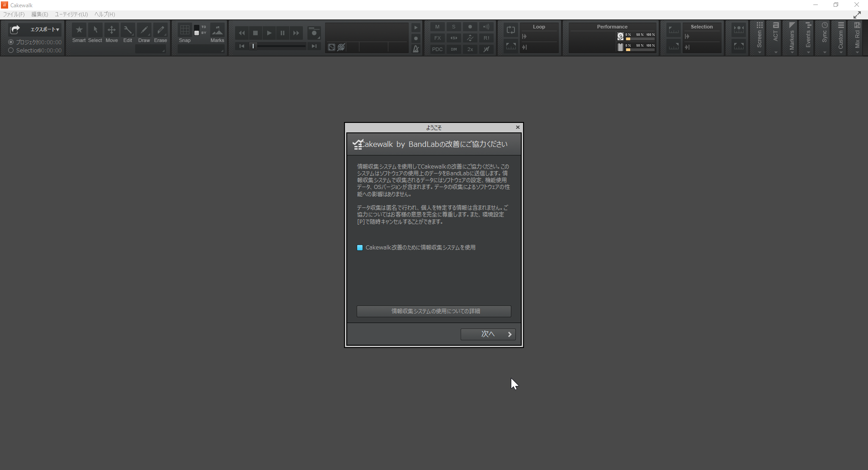868x470 pixels.
Task: Click the Loop end time field
Action: 539,47
